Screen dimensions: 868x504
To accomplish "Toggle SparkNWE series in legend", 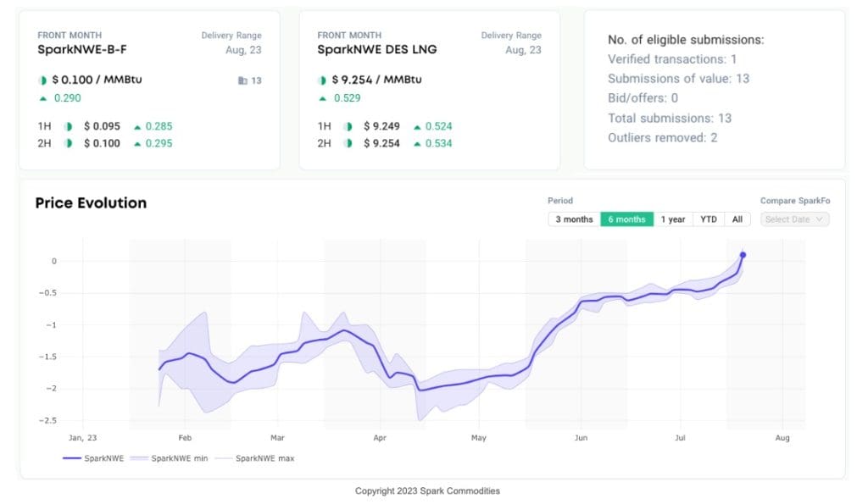I will point(93,458).
